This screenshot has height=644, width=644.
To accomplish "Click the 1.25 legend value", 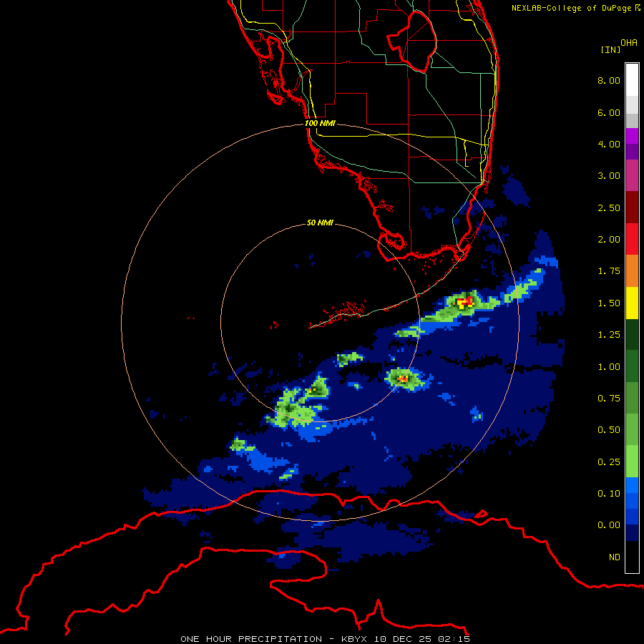I will [x=609, y=335].
